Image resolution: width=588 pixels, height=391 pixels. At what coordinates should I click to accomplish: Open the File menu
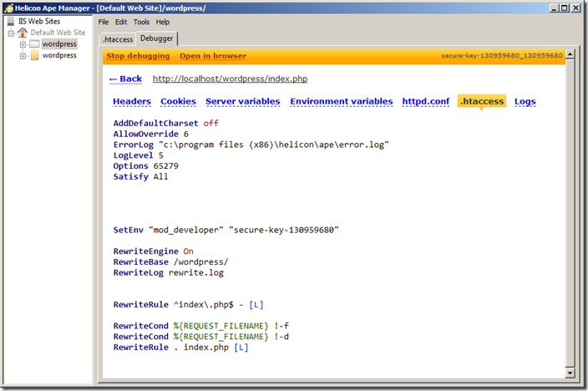[104, 22]
